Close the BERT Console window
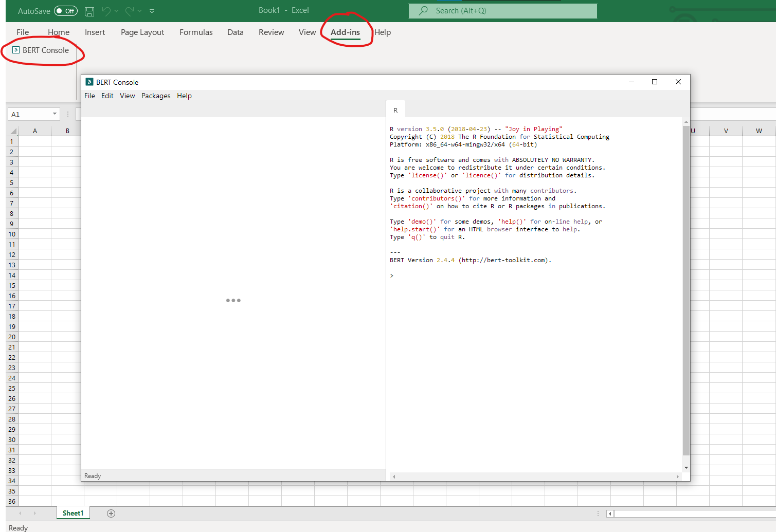The image size is (776, 532). pos(678,82)
